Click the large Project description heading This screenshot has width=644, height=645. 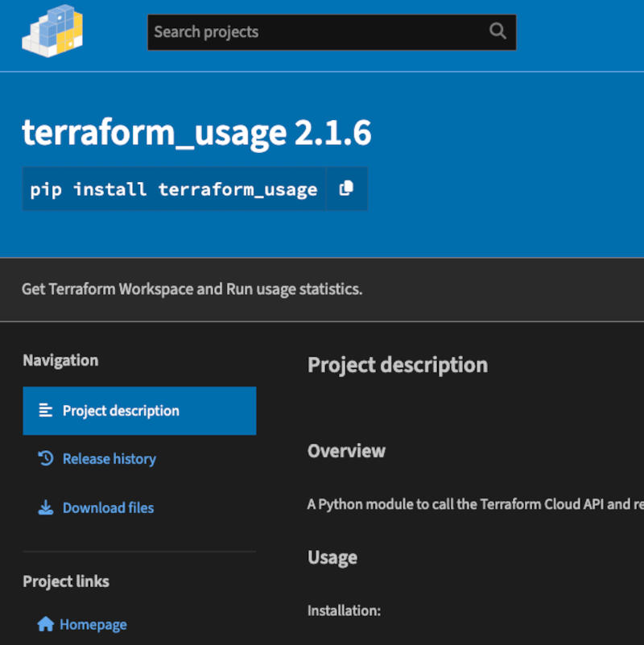point(398,366)
